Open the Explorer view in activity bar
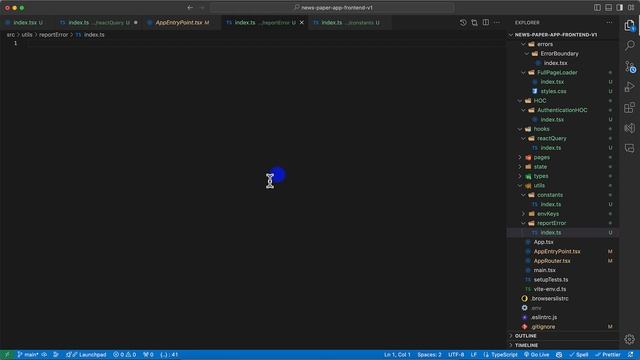The width and height of the screenshot is (640, 360). (629, 25)
